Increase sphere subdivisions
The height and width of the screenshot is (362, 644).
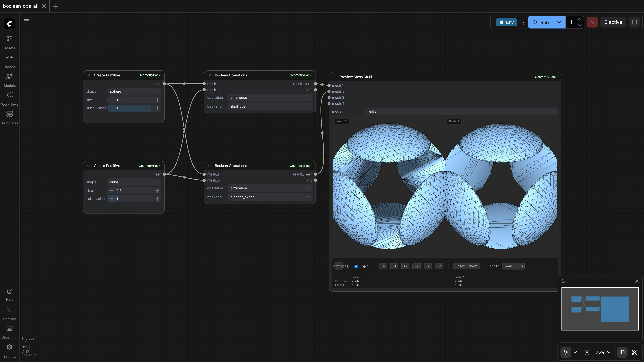157,108
